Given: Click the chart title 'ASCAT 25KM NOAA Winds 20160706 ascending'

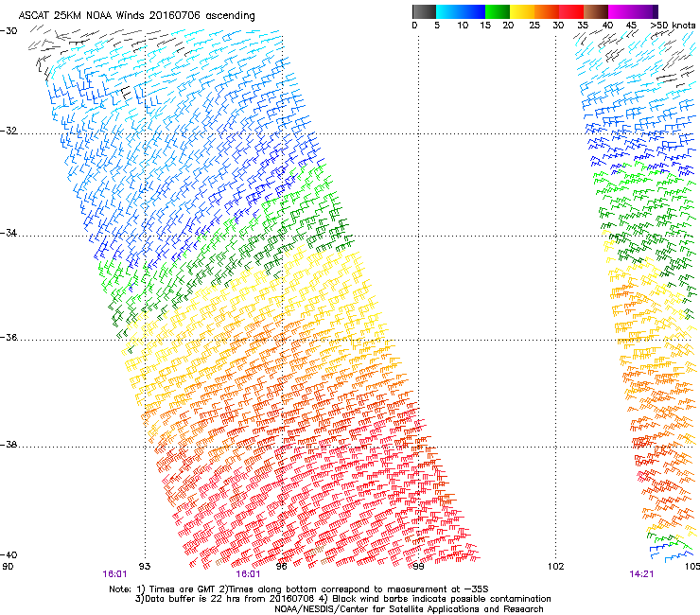Looking at the screenshot, I should pos(136,16).
